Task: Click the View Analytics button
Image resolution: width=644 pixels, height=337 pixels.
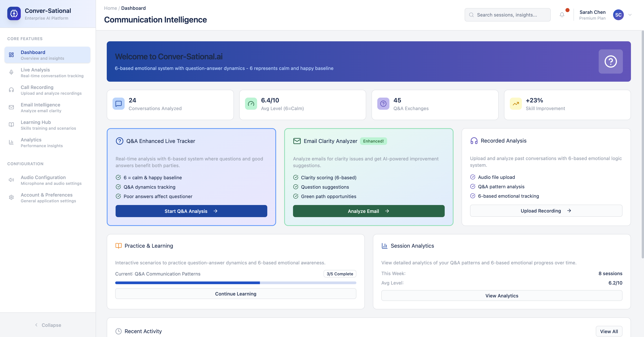Action: click(x=502, y=296)
